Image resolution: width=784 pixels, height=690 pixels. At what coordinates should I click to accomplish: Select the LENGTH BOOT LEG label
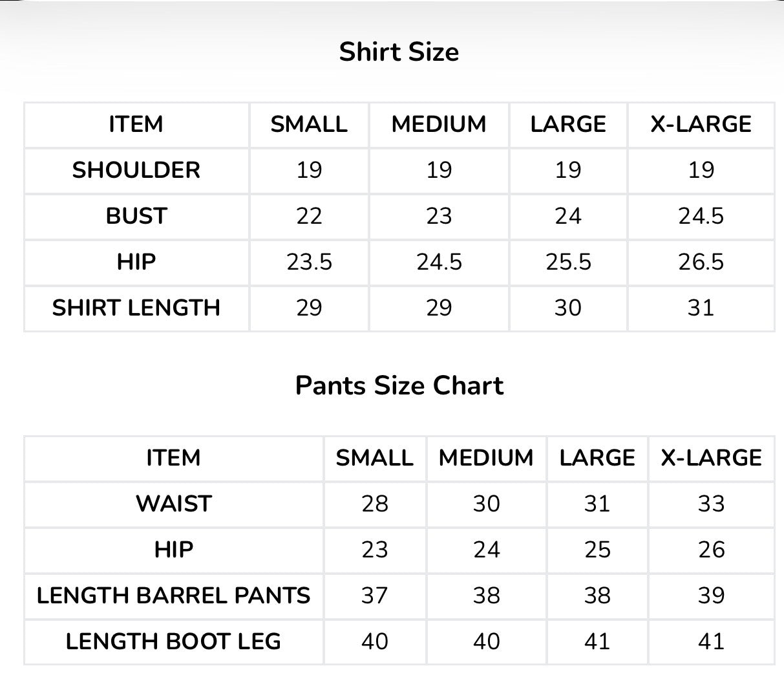pos(174,641)
